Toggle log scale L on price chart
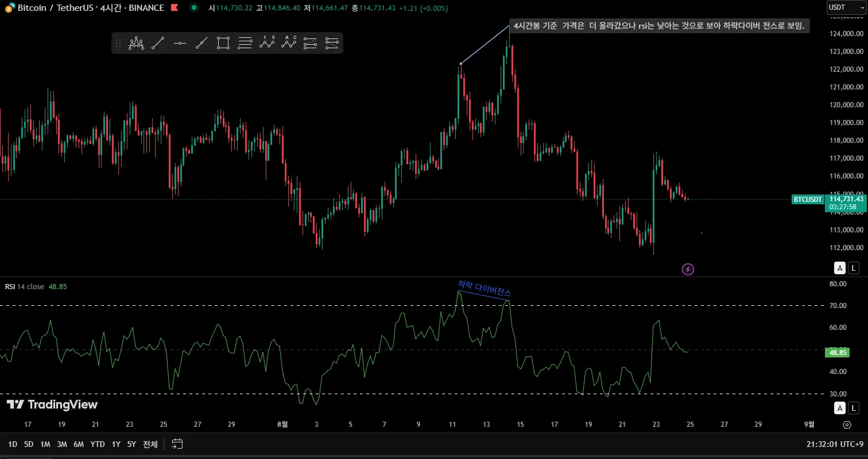 pos(854,268)
